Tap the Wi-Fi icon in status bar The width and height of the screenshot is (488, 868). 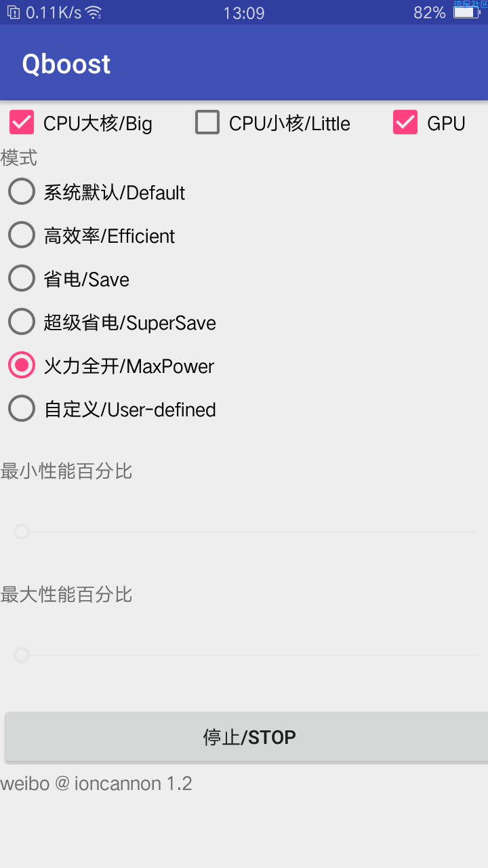coord(94,12)
